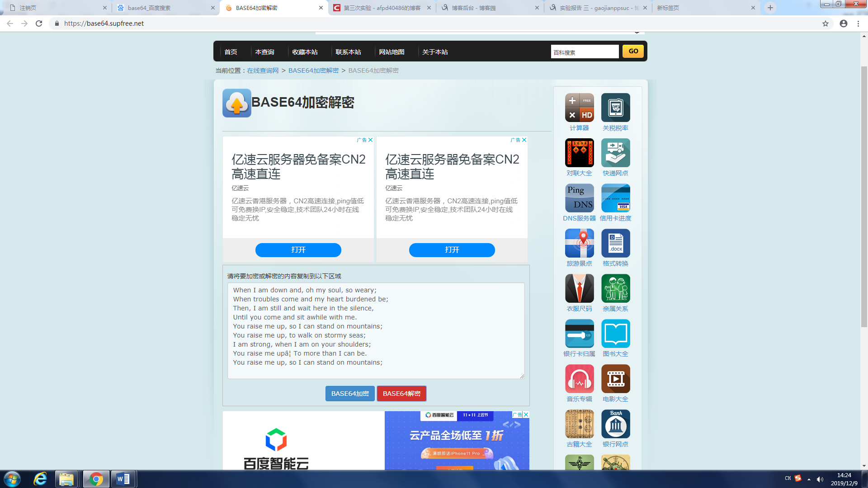Screen dimensions: 868x488
Task: Open Word from the Windows taskbar
Action: tap(123, 479)
